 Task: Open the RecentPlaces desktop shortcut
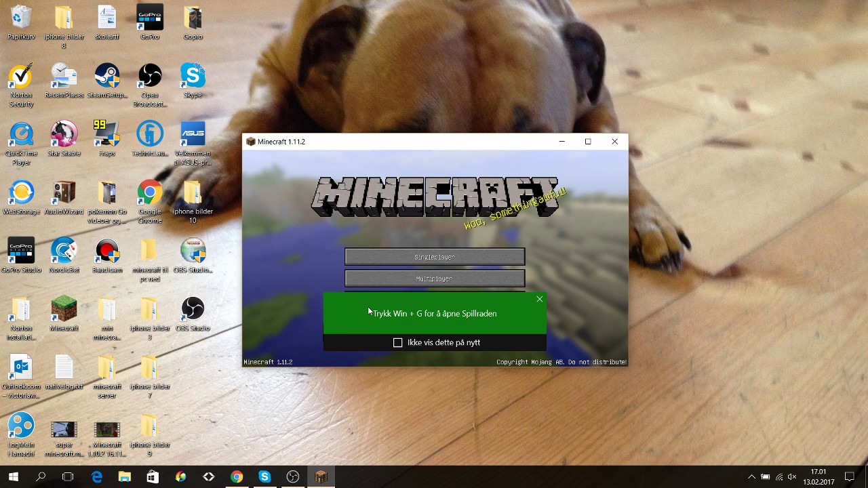(x=64, y=81)
